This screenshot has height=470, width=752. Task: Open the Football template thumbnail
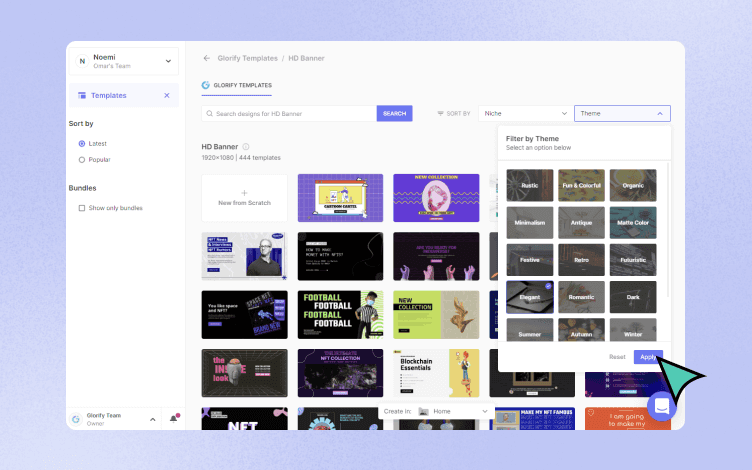click(341, 315)
